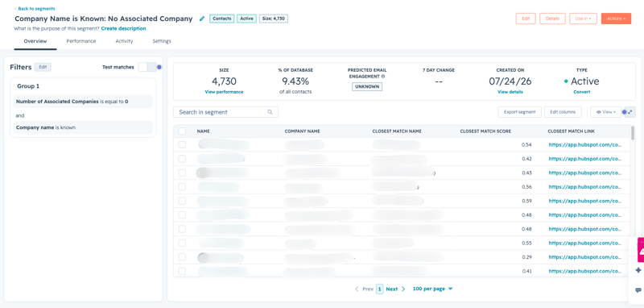
Task: Select the checkbox for the 0.56 score row
Action: 182,187
